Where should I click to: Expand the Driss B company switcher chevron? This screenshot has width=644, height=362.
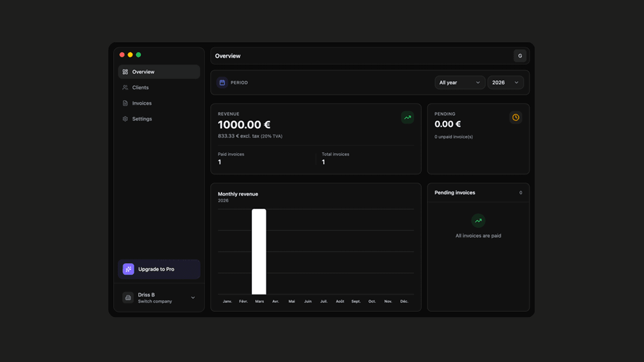pos(193,298)
